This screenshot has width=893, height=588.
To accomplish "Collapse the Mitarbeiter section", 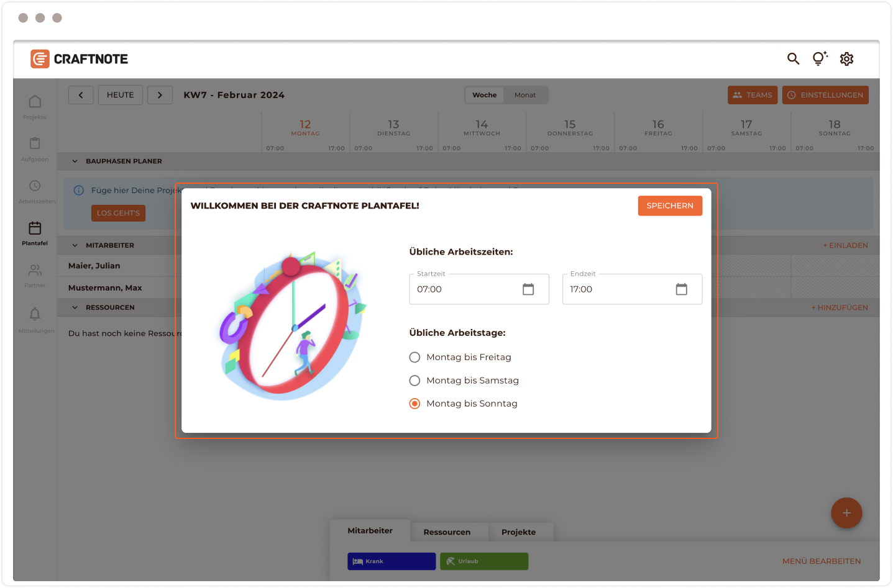I will click(75, 245).
